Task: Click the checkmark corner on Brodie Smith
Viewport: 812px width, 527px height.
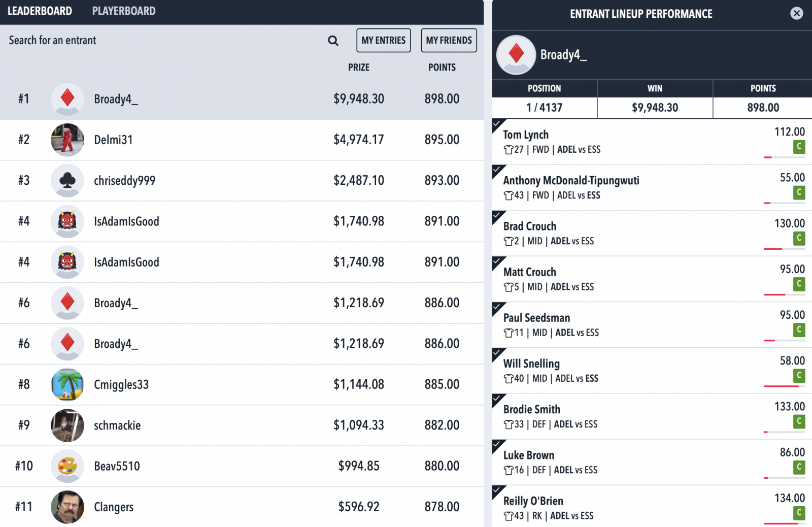Action: pos(497,399)
